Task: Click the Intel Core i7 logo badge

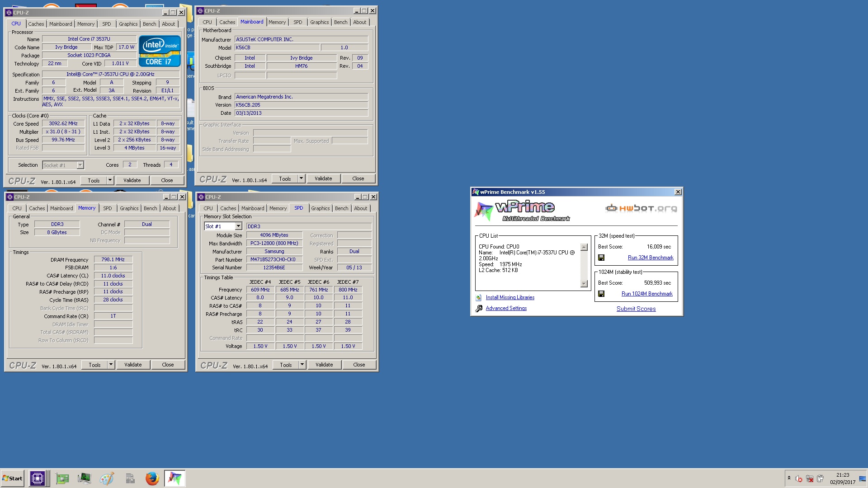Action: click(x=160, y=51)
